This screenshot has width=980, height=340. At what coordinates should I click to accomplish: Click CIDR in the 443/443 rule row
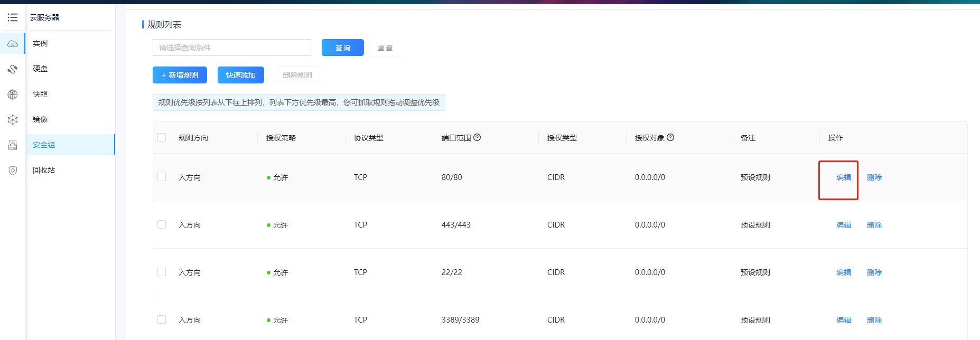[556, 225]
